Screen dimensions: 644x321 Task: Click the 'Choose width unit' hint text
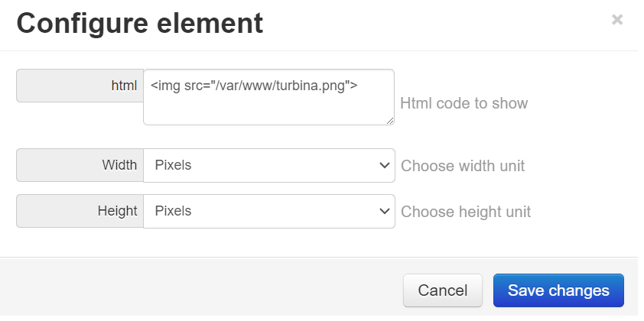(x=463, y=166)
